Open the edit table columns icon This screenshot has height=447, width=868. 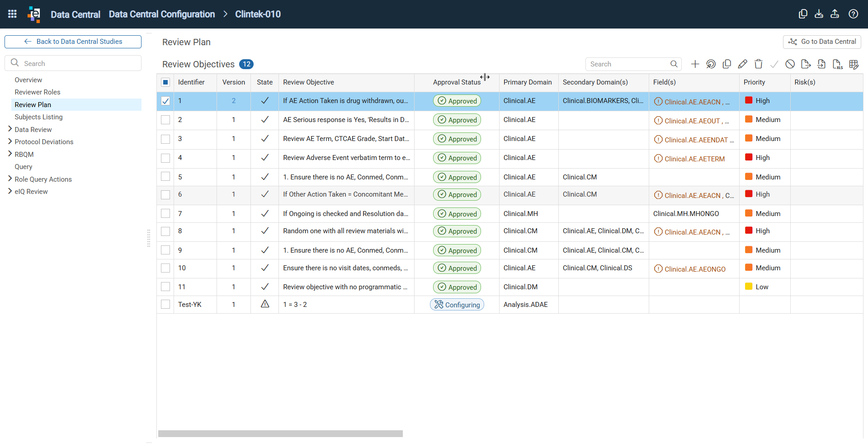pos(854,64)
